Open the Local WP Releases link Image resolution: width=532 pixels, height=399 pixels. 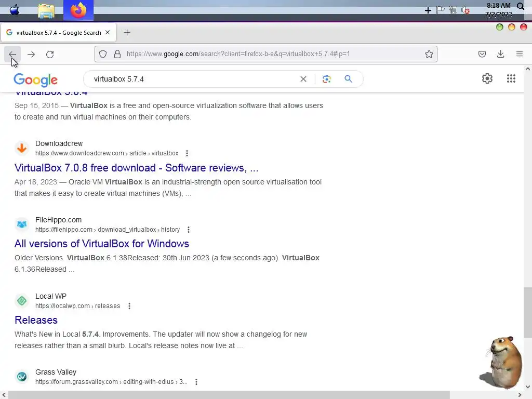coord(36,320)
